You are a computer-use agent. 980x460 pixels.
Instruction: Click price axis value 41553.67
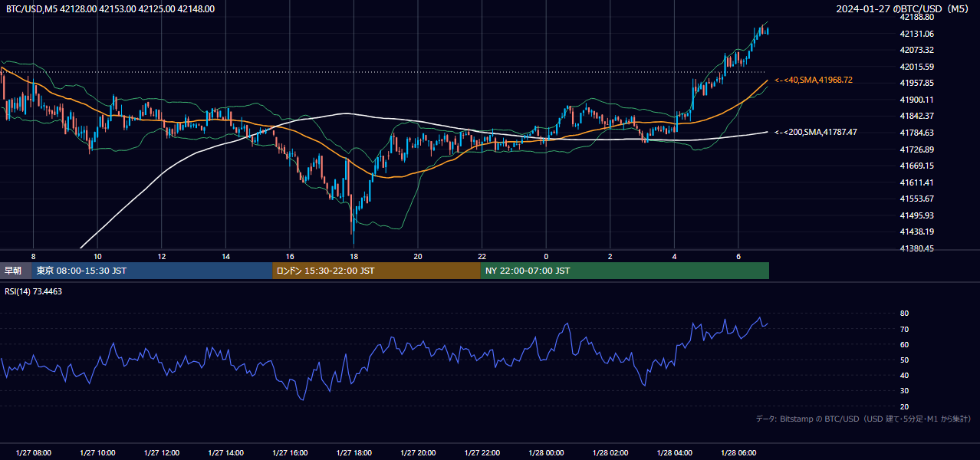pyautogui.click(x=916, y=199)
